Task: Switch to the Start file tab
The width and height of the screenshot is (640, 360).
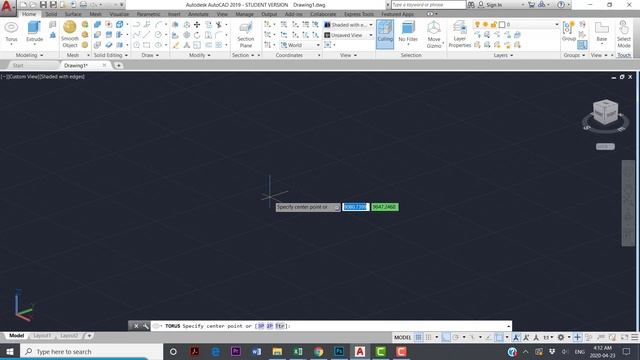Action: click(18, 65)
